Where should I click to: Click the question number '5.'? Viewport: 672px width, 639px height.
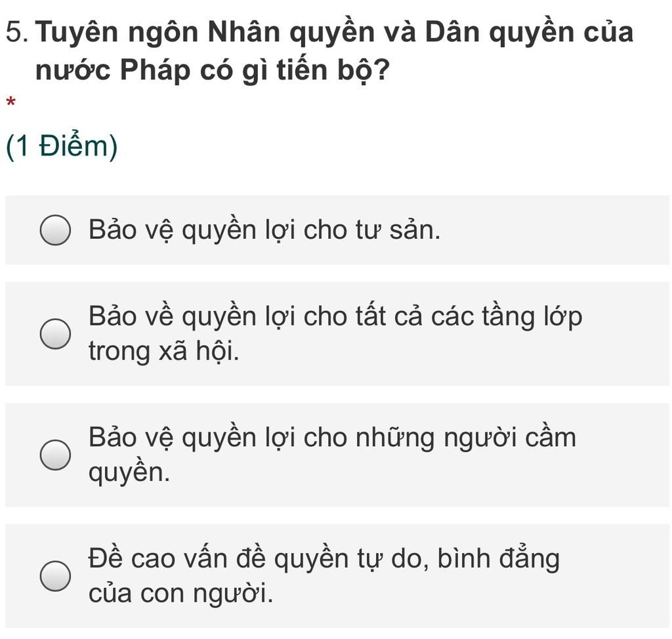pos(17,33)
